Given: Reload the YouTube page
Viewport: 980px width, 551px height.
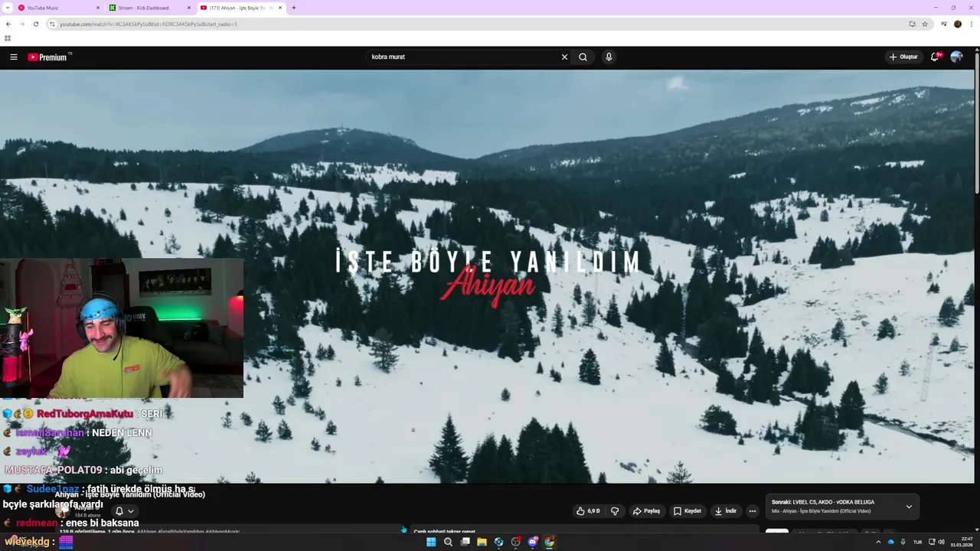Looking at the screenshot, I should point(36,24).
